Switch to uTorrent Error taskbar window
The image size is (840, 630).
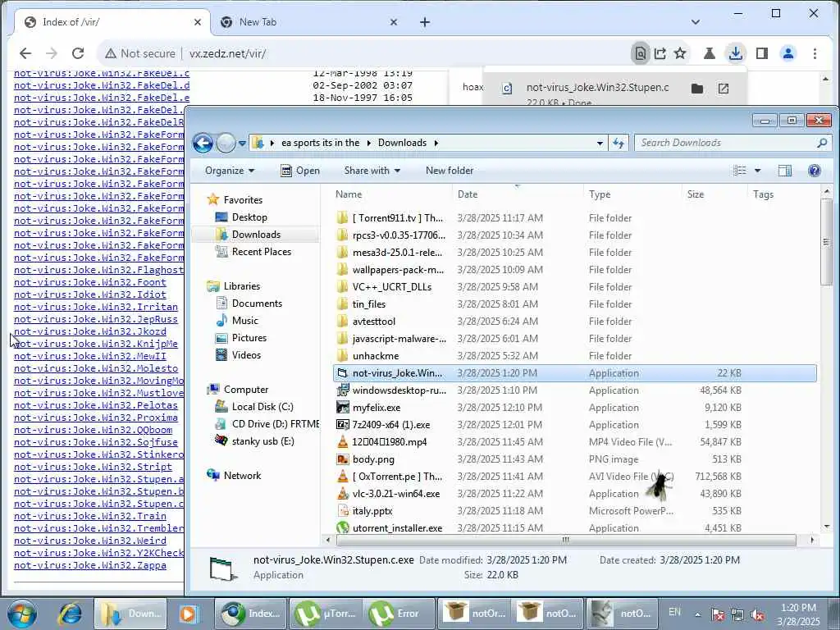(400, 614)
